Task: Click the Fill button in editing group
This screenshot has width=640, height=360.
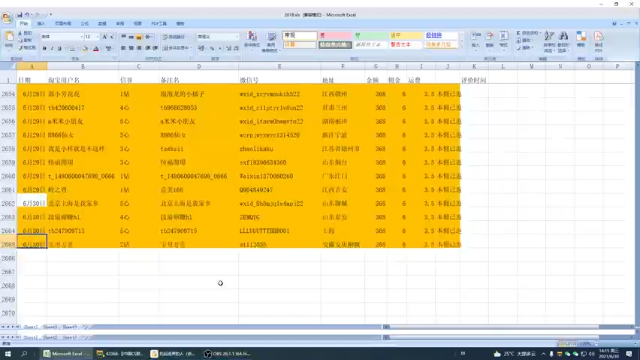Action: point(524,40)
